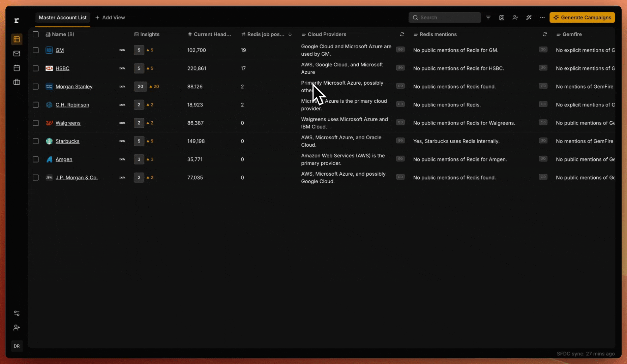627x364 pixels.
Task: Open the contact card icon near the search bar
Action: (x=502, y=17)
